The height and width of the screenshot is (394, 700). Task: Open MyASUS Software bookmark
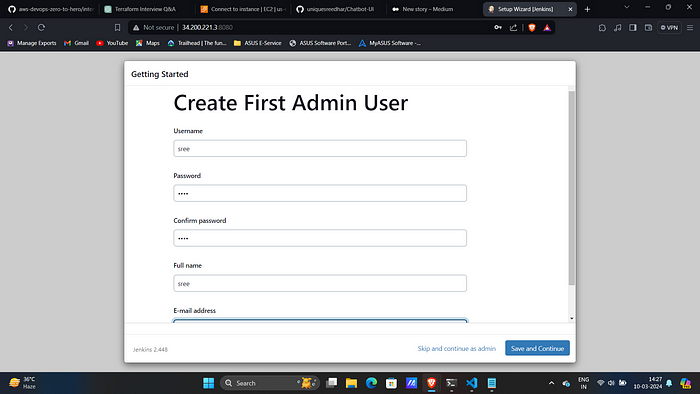[390, 43]
